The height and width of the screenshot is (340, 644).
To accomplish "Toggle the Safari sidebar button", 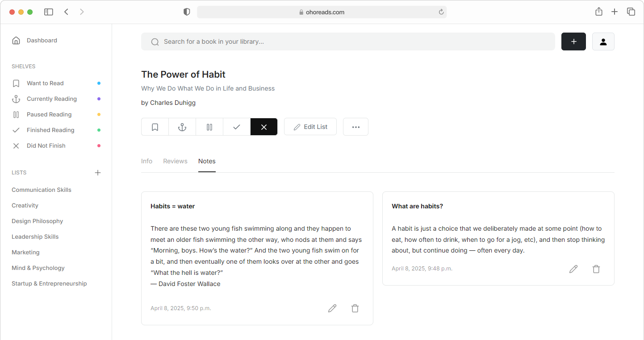I will pos(49,12).
